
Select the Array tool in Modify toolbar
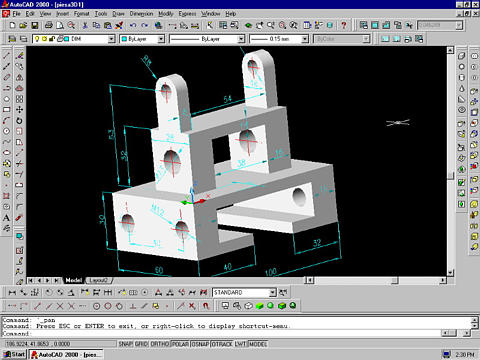[19, 99]
